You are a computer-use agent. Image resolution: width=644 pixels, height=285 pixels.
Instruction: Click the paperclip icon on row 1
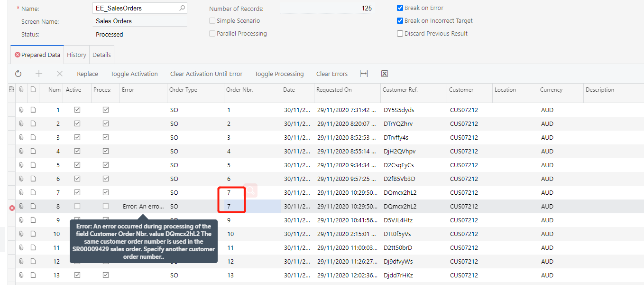point(21,110)
